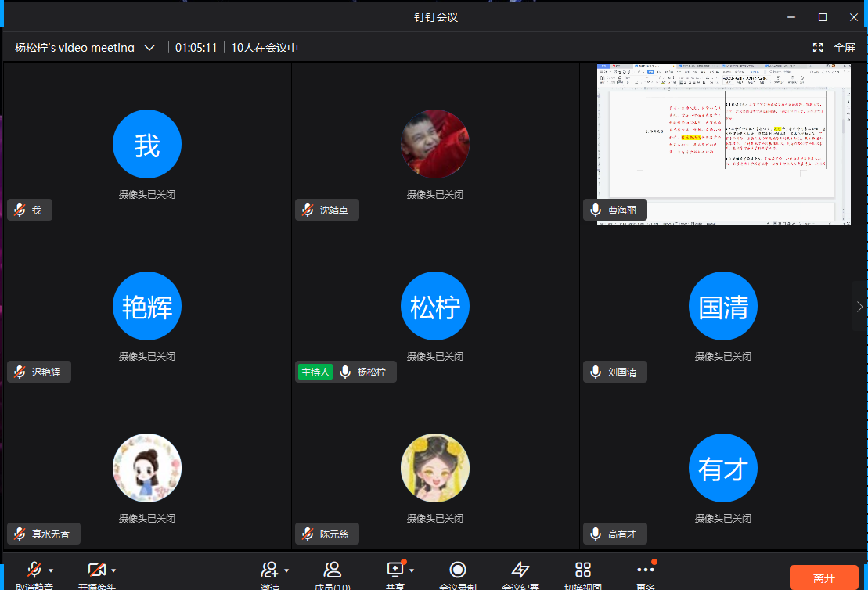Click switch view (切换视图) grid icon
The image size is (868, 590).
point(583,570)
